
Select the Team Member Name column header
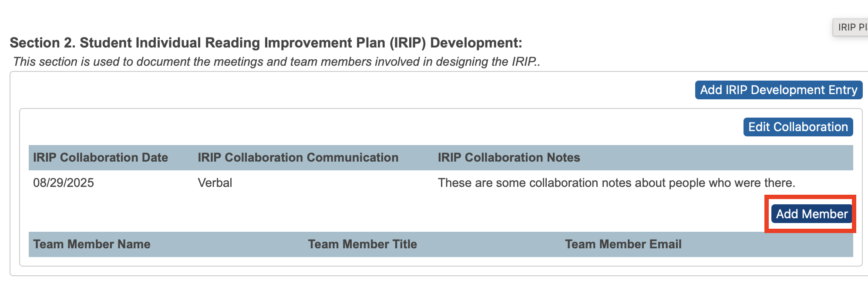92,244
